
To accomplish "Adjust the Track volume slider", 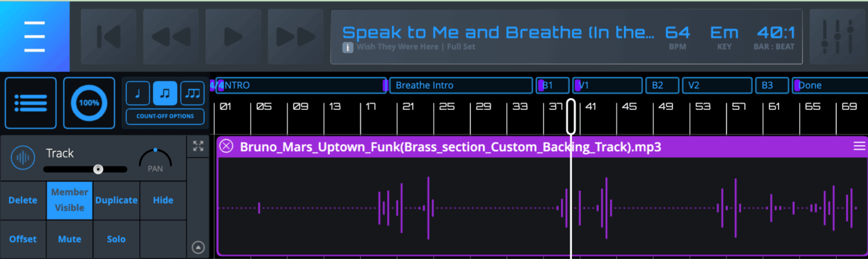I will [98, 169].
